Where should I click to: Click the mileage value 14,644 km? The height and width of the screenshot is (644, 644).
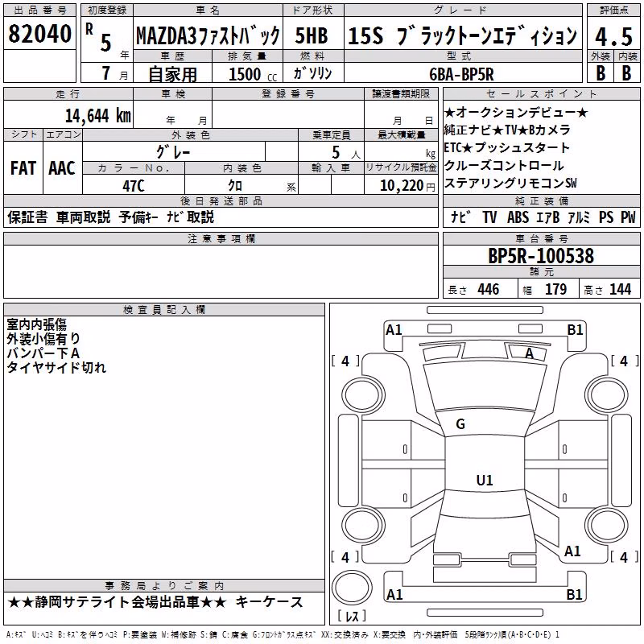click(x=97, y=116)
